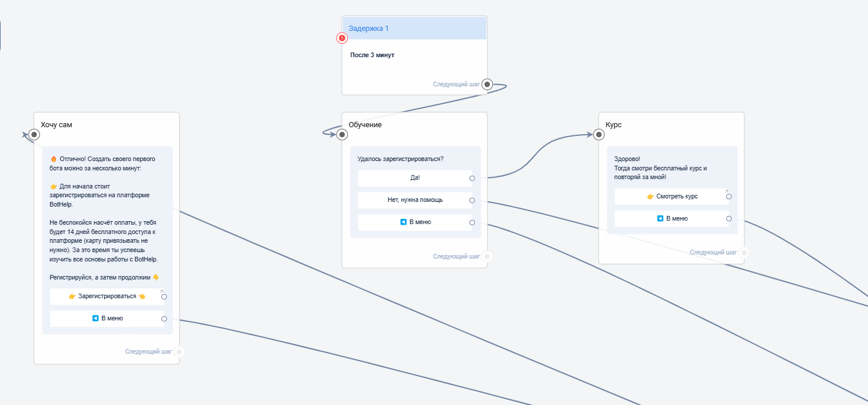This screenshot has width=868, height=405.
Task: Click В меню button in Хочу сам block
Action: click(107, 319)
